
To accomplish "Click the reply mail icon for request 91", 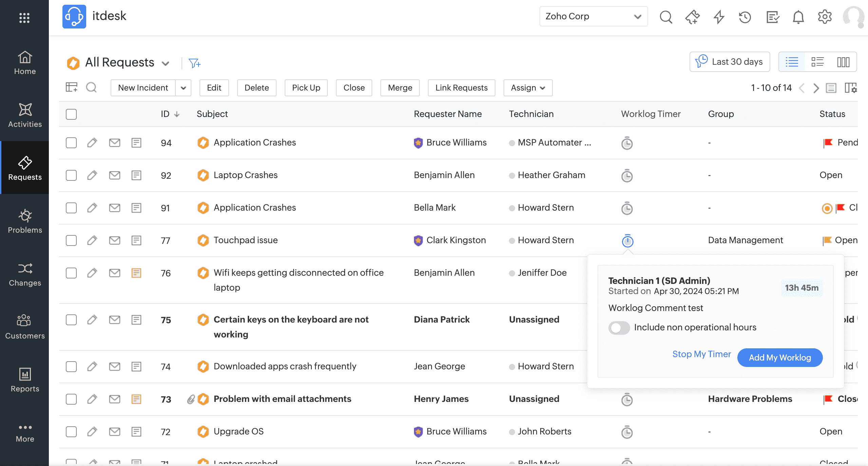I will [x=114, y=208].
